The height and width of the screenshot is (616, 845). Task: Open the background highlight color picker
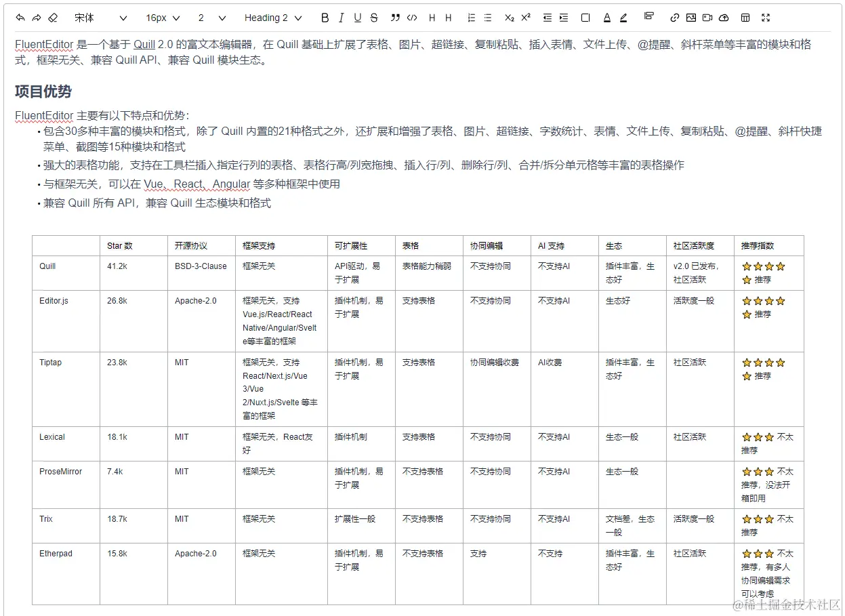623,18
